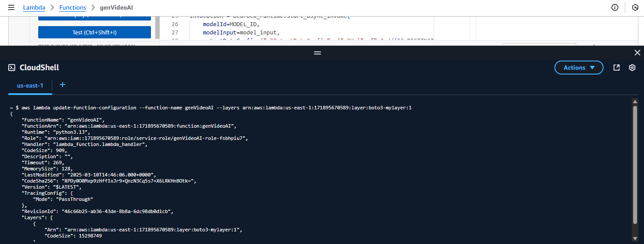The width and height of the screenshot is (644, 244).
Task: Open the Functions breadcrumb link
Action: point(73,7)
